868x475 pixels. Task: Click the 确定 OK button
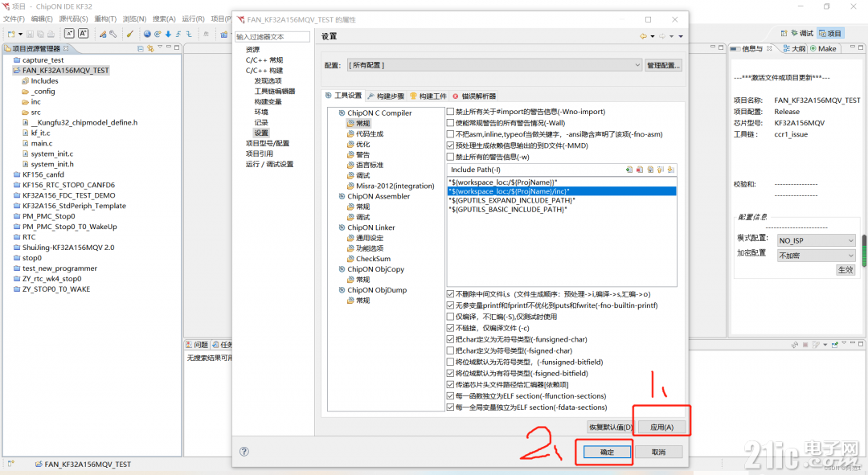pyautogui.click(x=607, y=452)
